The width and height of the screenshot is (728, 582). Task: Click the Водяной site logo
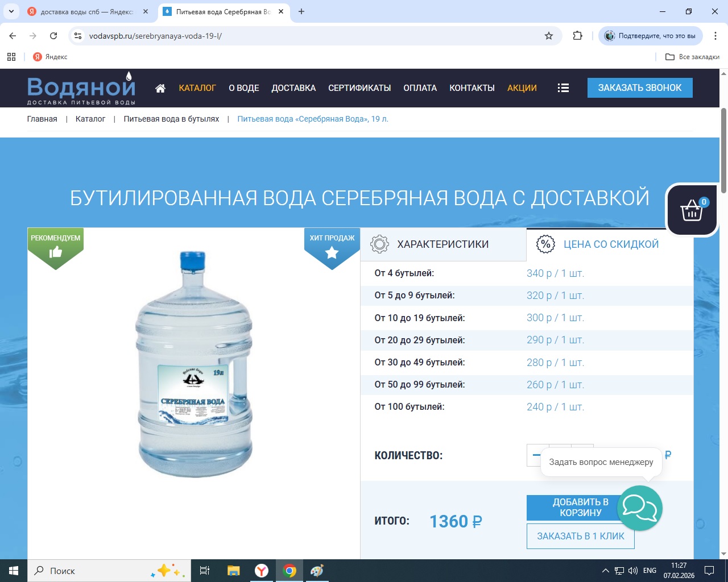[x=81, y=88]
